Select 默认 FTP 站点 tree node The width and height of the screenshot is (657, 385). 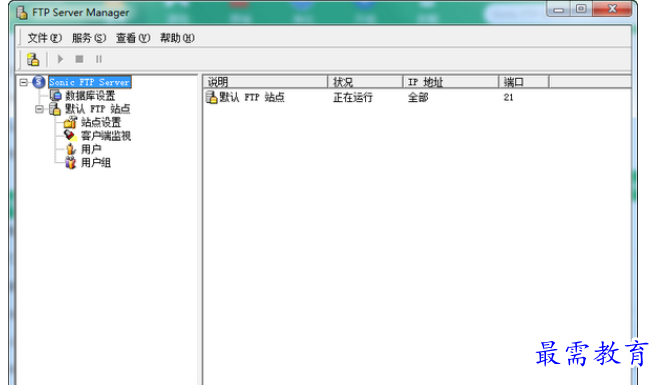point(98,109)
